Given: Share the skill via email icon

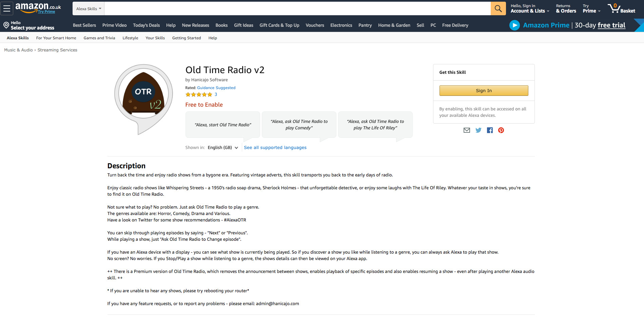Looking at the screenshot, I should [467, 130].
